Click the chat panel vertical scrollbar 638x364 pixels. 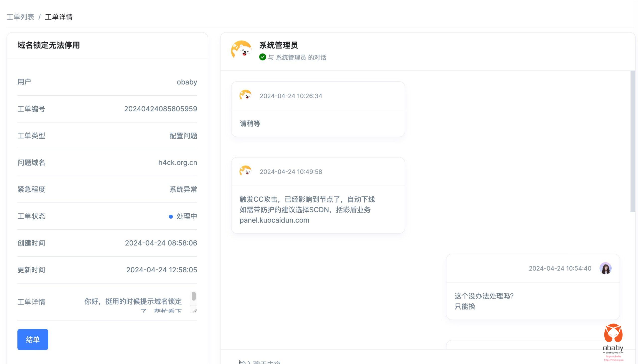tap(633, 141)
